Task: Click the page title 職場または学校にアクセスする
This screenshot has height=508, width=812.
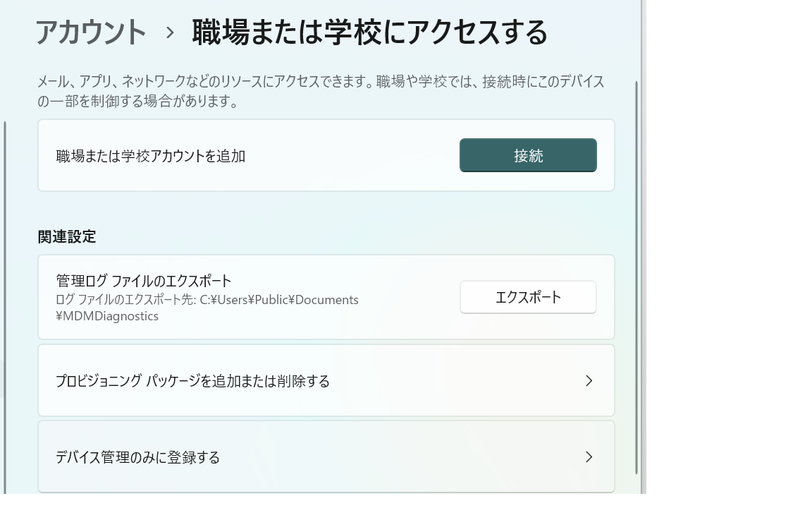Action: (367, 32)
